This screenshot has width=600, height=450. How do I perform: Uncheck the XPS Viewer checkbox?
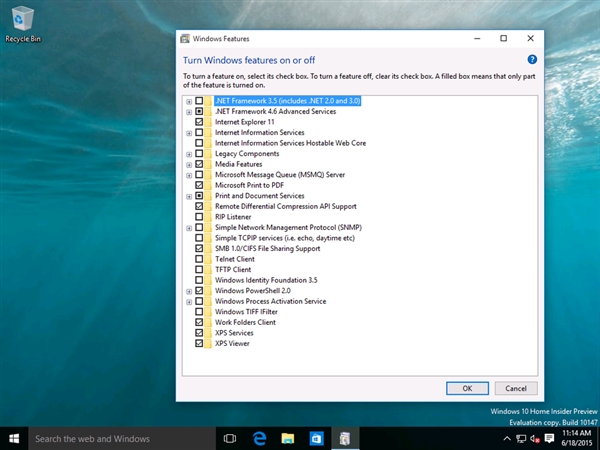point(199,343)
